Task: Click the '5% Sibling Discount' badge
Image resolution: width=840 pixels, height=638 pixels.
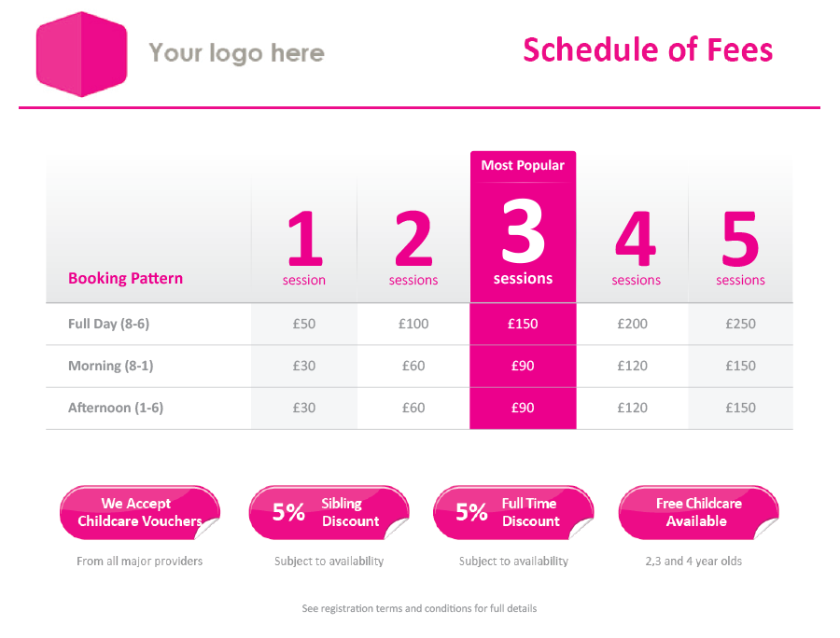Action: pos(329,513)
